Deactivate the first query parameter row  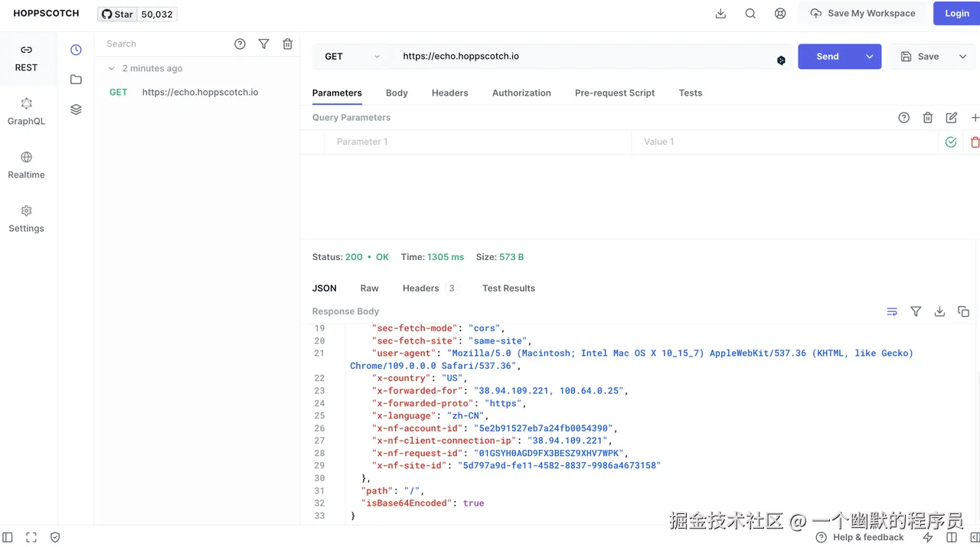[951, 142]
